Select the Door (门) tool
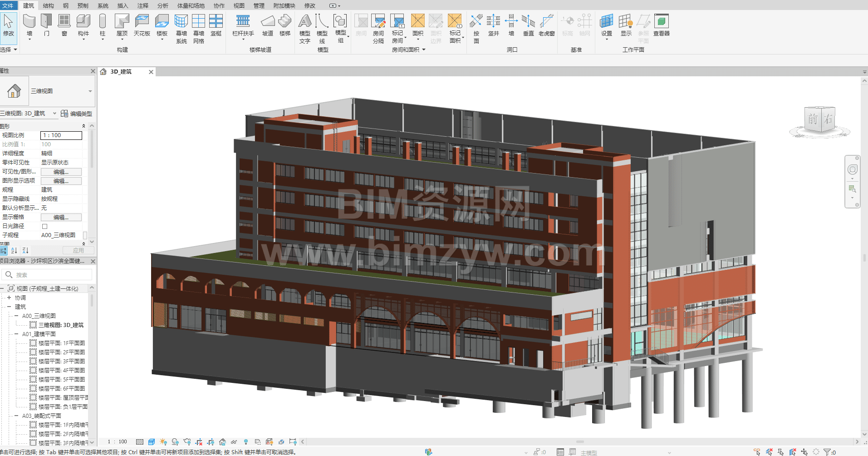Viewport: 868px width, 456px height. (47, 25)
